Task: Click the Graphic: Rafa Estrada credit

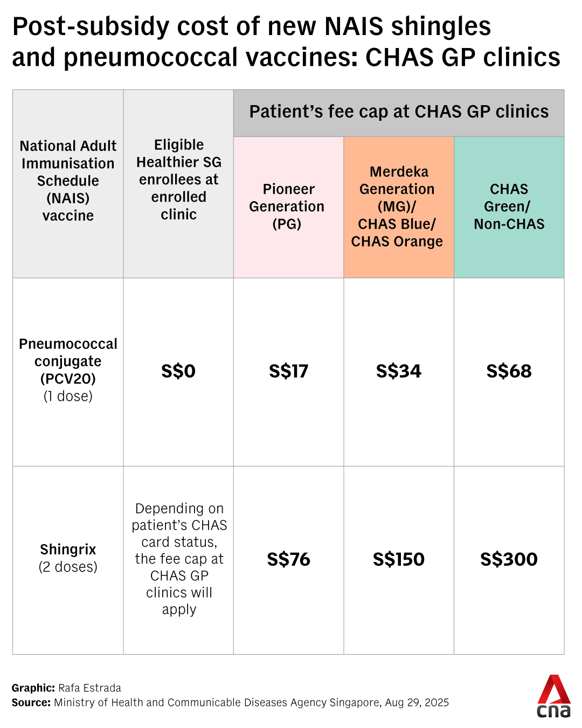Action: pos(66,688)
